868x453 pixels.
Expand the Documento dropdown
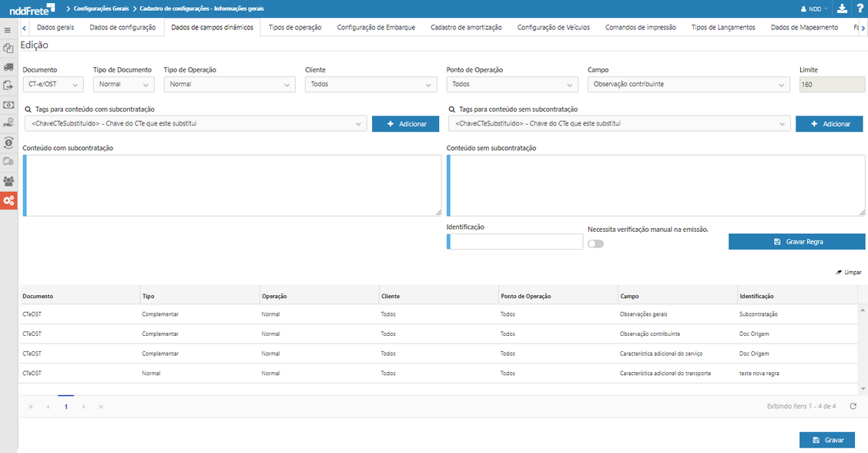point(53,84)
